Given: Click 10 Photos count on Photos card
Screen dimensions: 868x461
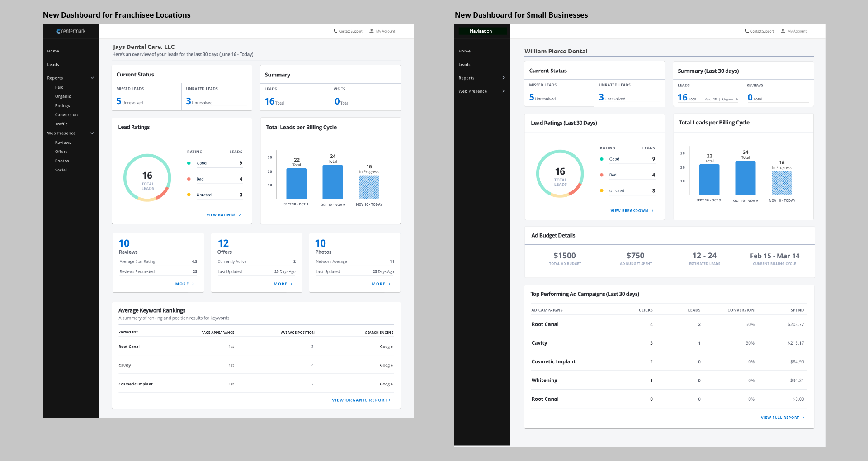Looking at the screenshot, I should (321, 243).
